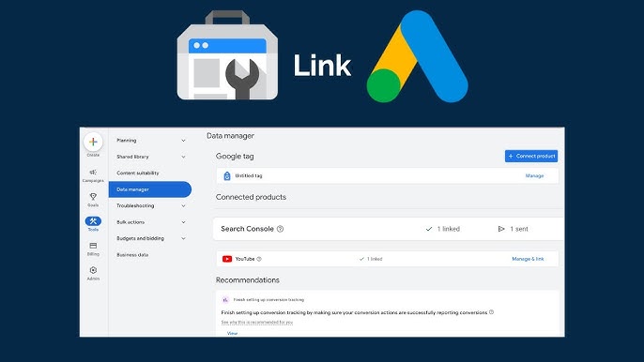Expand the Shared library section
Image resolution: width=644 pixels, height=362 pixels.
[x=150, y=157]
